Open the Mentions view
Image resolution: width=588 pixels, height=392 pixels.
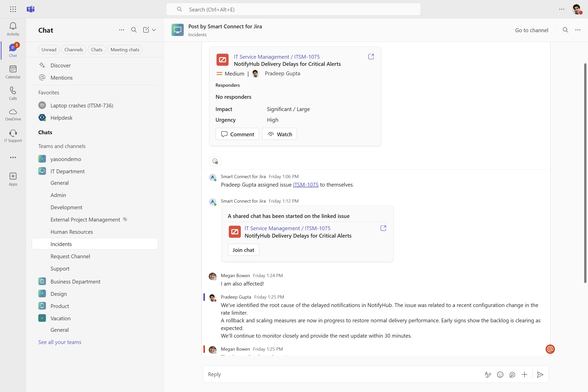pyautogui.click(x=62, y=78)
